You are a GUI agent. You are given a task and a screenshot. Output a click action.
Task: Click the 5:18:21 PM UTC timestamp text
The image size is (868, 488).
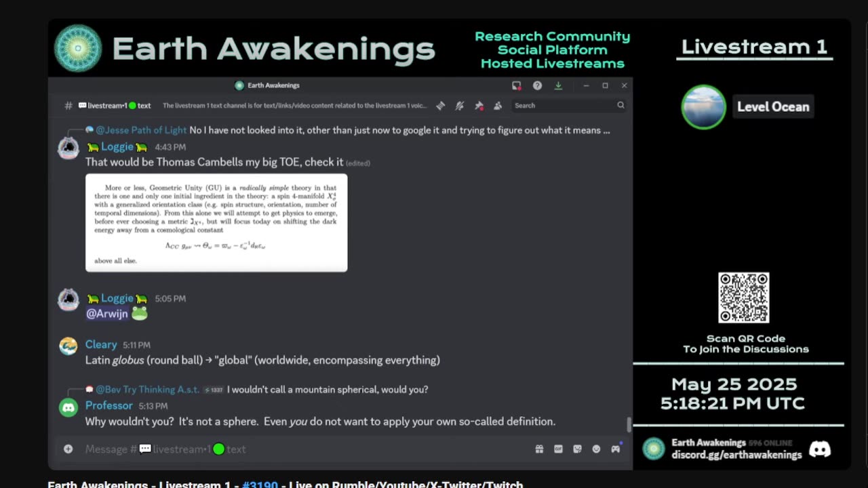[x=732, y=403]
